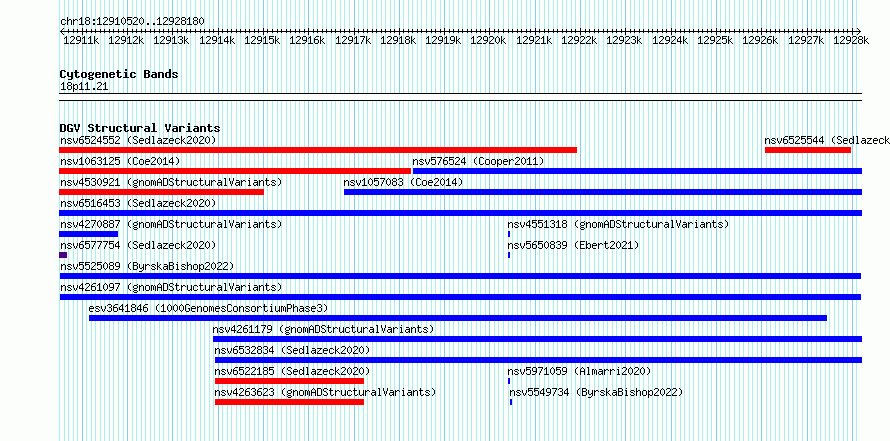Select the blue nsv5525089 bar
The image size is (890, 441).
coord(460,276)
